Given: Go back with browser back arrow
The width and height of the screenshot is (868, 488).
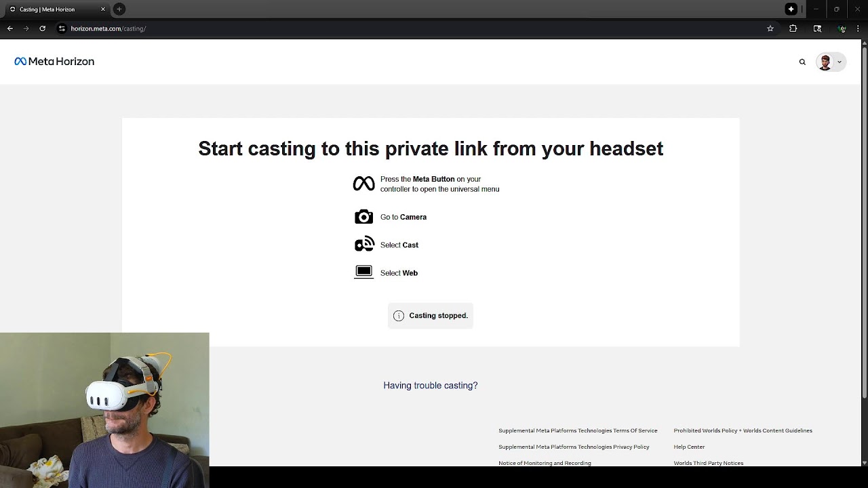Looking at the screenshot, I should 10,28.
